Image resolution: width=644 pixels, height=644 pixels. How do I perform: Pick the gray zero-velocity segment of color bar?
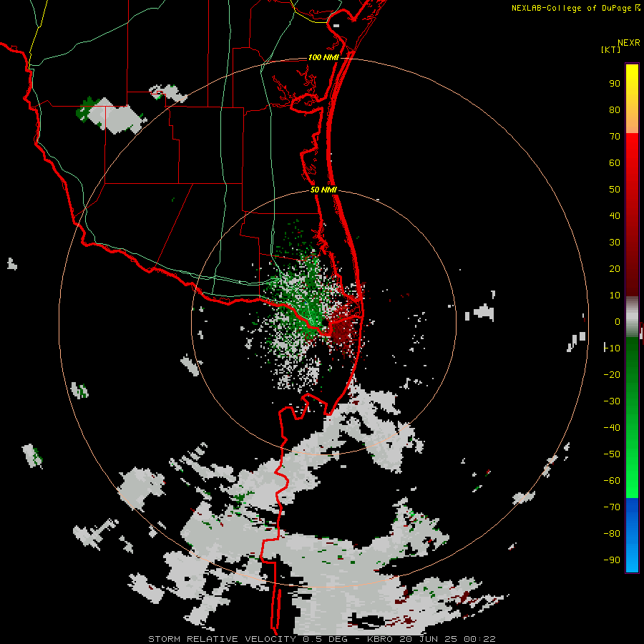(x=632, y=317)
